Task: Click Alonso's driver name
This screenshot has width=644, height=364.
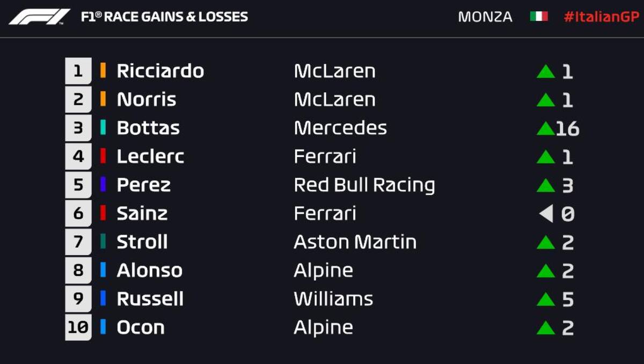Action: [x=150, y=270]
